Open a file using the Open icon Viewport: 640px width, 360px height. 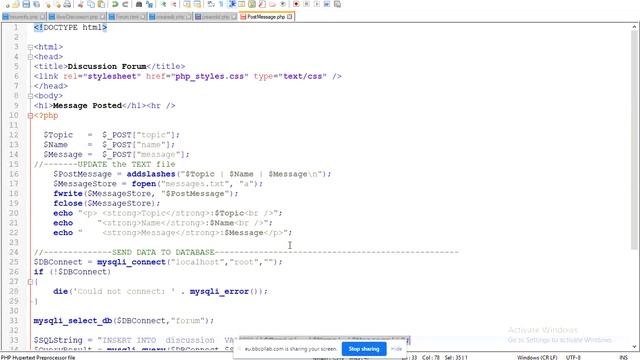pos(16,4)
